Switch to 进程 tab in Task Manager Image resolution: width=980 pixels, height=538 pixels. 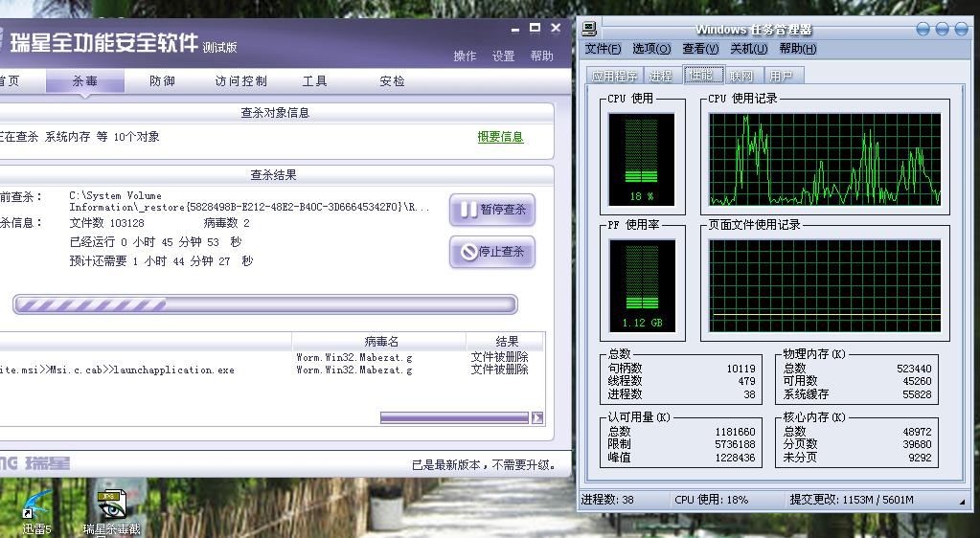pyautogui.click(x=661, y=77)
